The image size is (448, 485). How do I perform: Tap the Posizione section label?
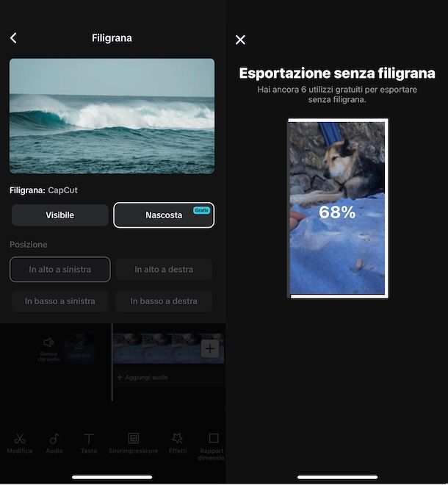point(29,245)
